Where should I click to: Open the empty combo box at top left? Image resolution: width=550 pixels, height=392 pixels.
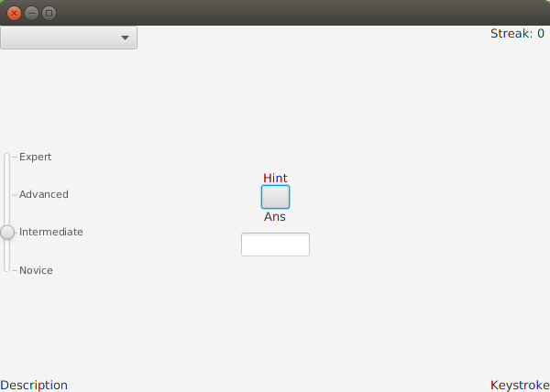[69, 38]
